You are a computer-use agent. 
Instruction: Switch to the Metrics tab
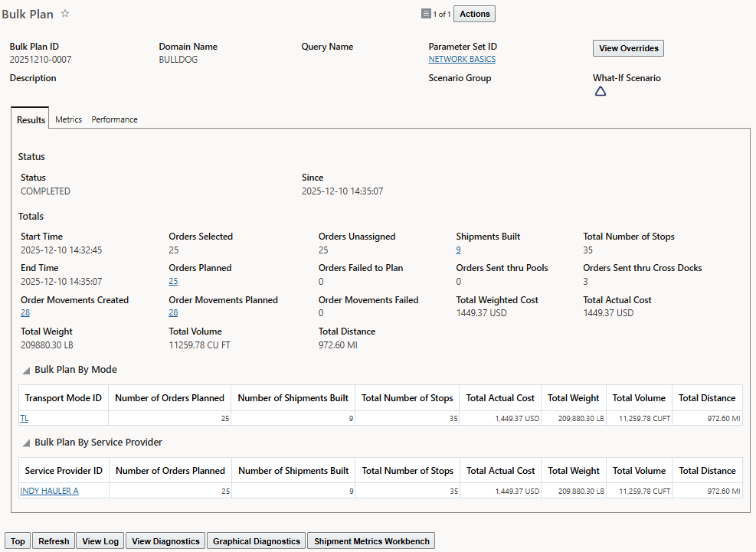click(x=68, y=119)
